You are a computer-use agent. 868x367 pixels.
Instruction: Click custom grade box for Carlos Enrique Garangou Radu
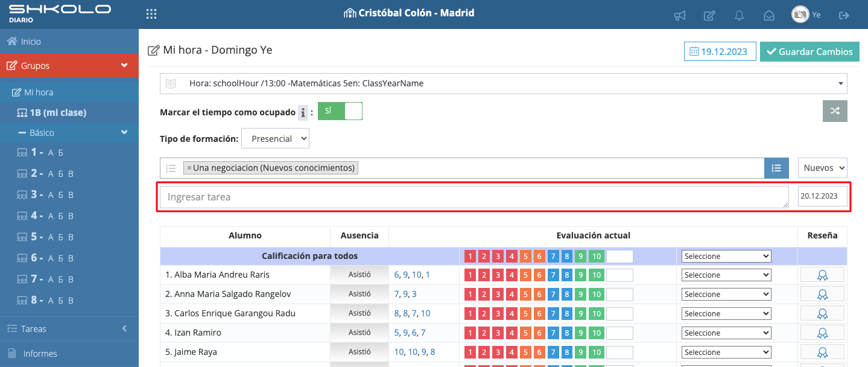click(x=619, y=314)
